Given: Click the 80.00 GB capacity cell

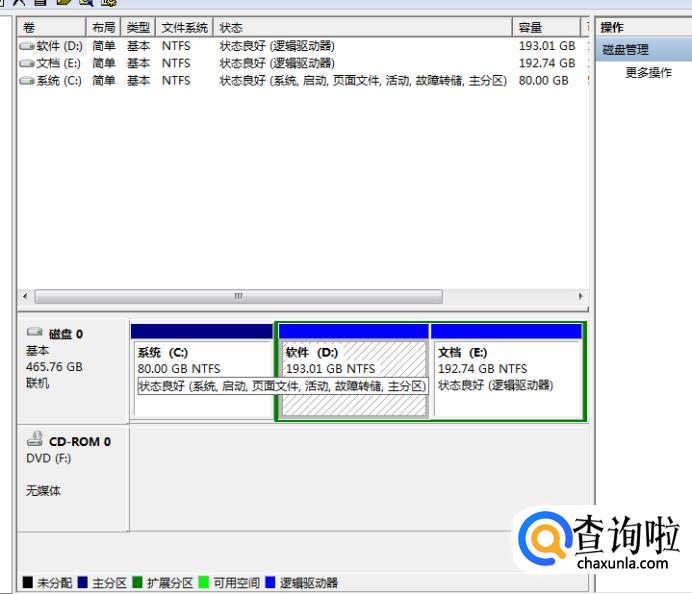Looking at the screenshot, I should [x=543, y=81].
